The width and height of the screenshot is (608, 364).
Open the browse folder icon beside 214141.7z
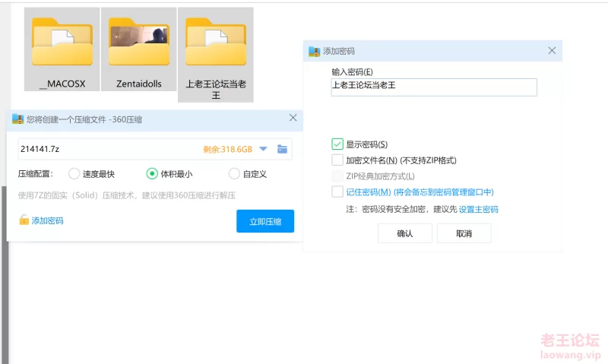pyautogui.click(x=282, y=149)
